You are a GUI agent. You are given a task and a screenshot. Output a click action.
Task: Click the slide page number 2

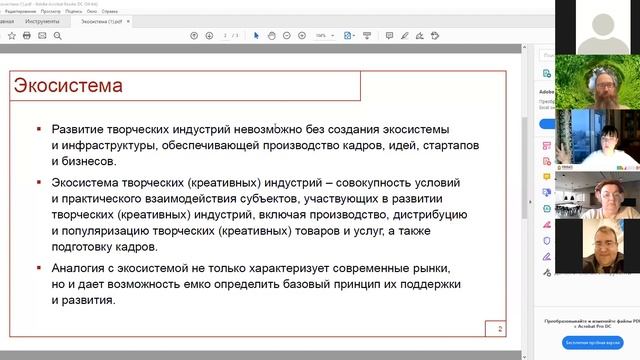(500, 329)
